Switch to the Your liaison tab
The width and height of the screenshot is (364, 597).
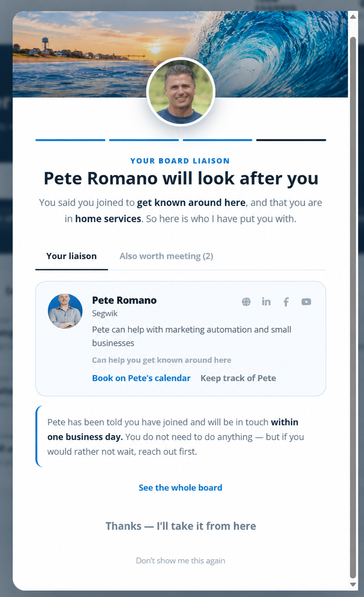pos(71,256)
